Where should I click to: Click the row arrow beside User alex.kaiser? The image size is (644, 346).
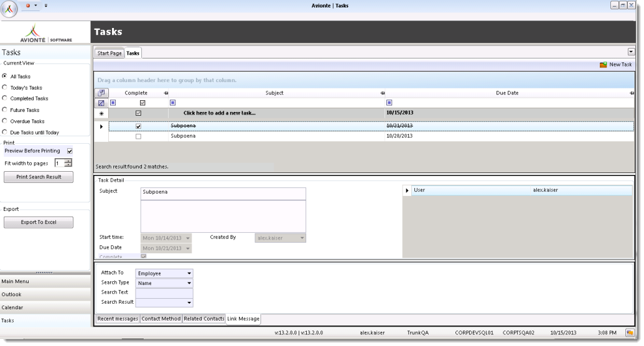click(407, 190)
